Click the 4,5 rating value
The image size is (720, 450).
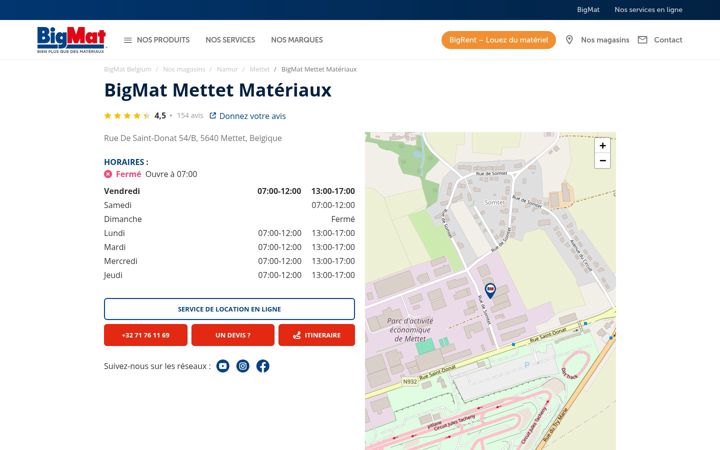(x=160, y=116)
